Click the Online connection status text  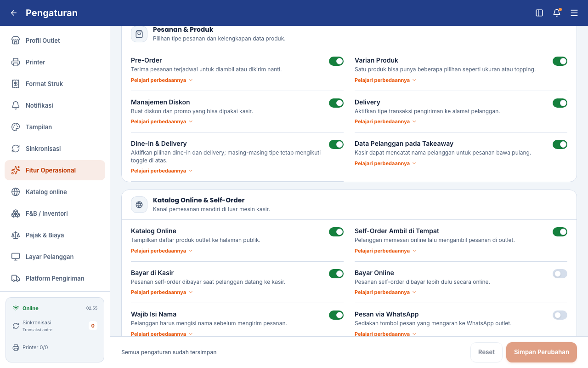30,308
